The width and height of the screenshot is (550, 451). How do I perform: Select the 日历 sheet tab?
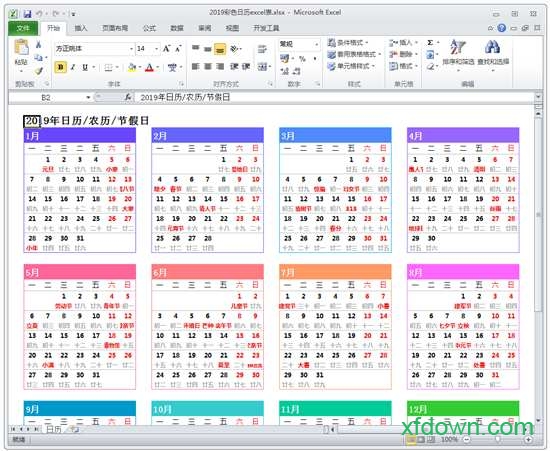(54, 429)
